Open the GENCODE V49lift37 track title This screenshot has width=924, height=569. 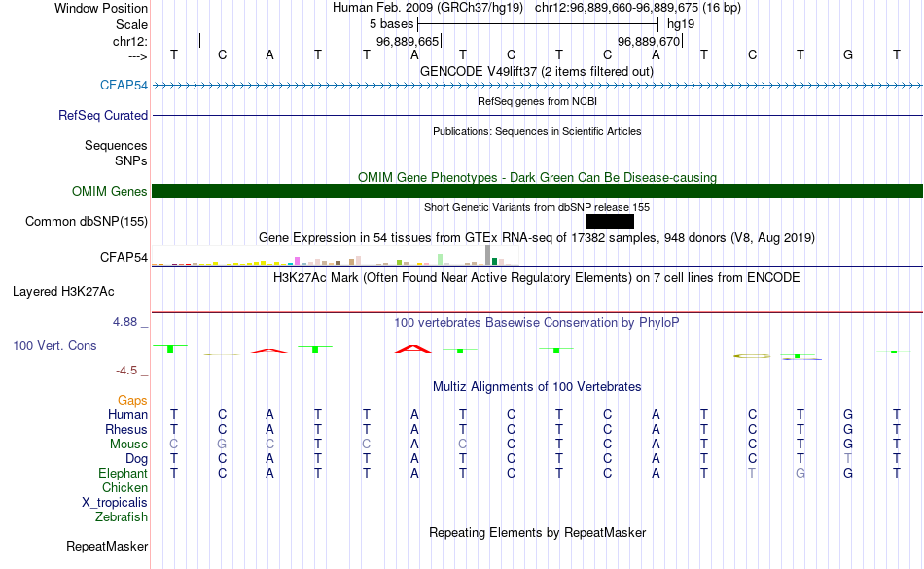click(537, 71)
